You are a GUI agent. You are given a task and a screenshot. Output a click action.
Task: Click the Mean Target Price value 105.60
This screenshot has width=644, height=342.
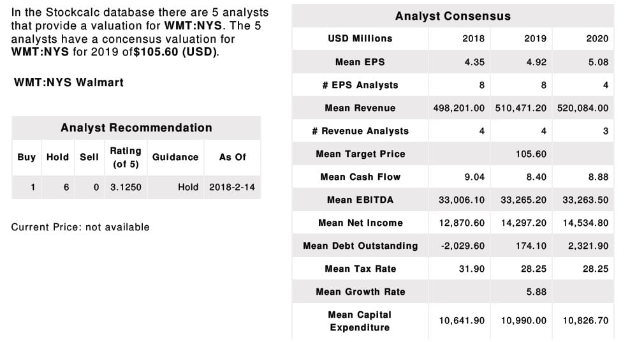535,154
